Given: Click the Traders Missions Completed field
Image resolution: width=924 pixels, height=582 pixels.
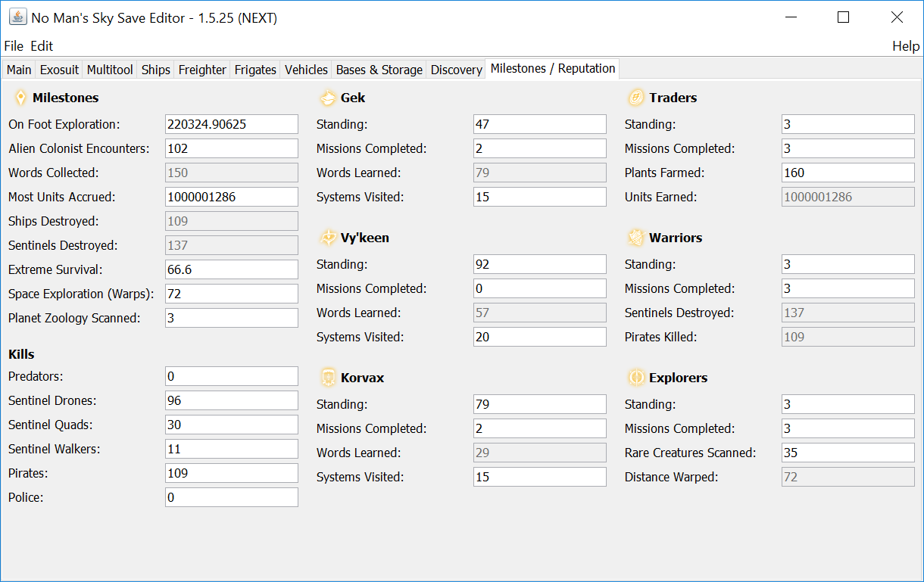Looking at the screenshot, I should pos(848,148).
